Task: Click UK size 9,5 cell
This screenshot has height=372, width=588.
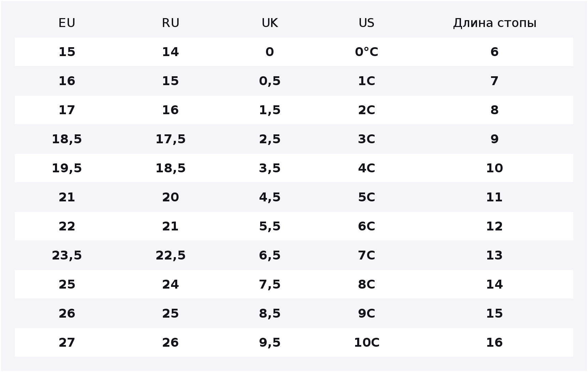Action: point(270,343)
